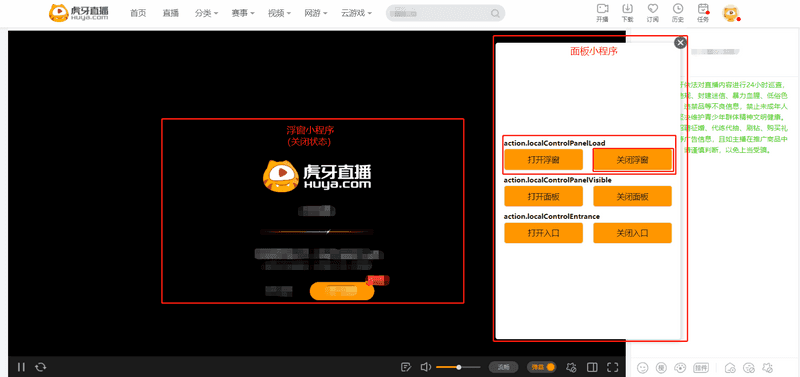The image size is (800, 377).
Task: Mute the player speaker icon
Action: (x=426, y=367)
